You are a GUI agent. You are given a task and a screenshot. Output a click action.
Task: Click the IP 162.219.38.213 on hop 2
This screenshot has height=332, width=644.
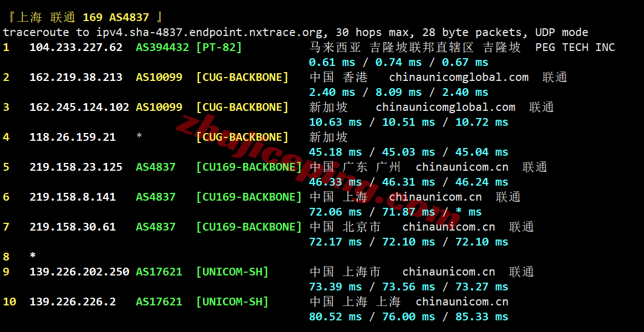click(76, 77)
